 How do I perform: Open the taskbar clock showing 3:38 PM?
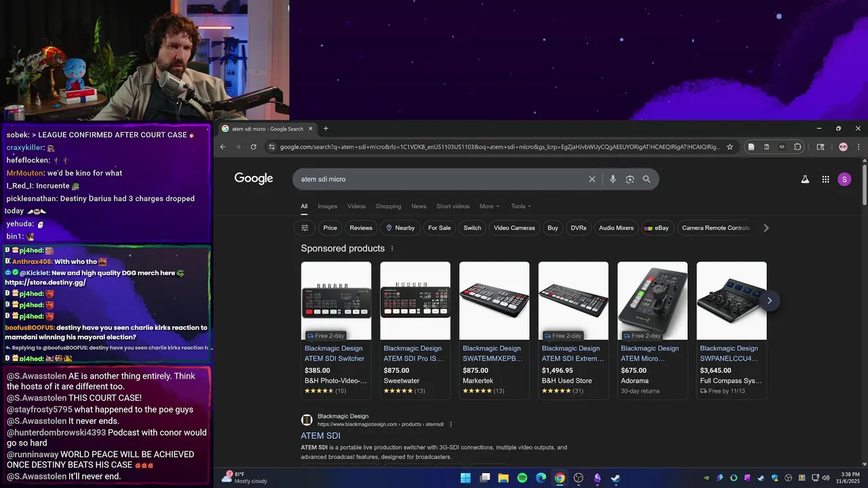(849, 478)
